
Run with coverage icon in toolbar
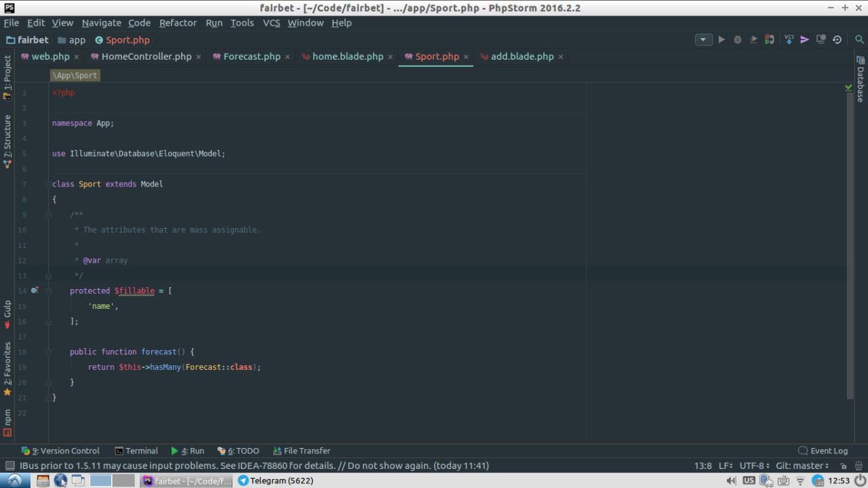pyautogui.click(x=753, y=40)
